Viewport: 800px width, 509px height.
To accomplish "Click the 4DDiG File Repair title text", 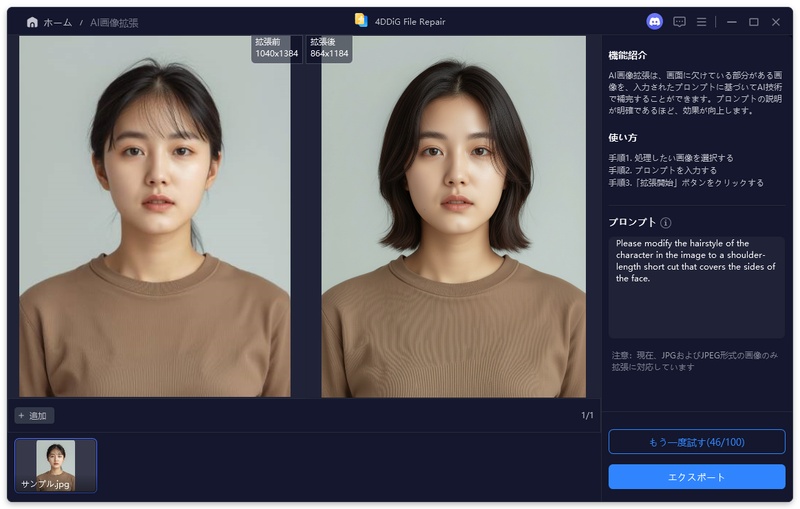I will click(410, 21).
